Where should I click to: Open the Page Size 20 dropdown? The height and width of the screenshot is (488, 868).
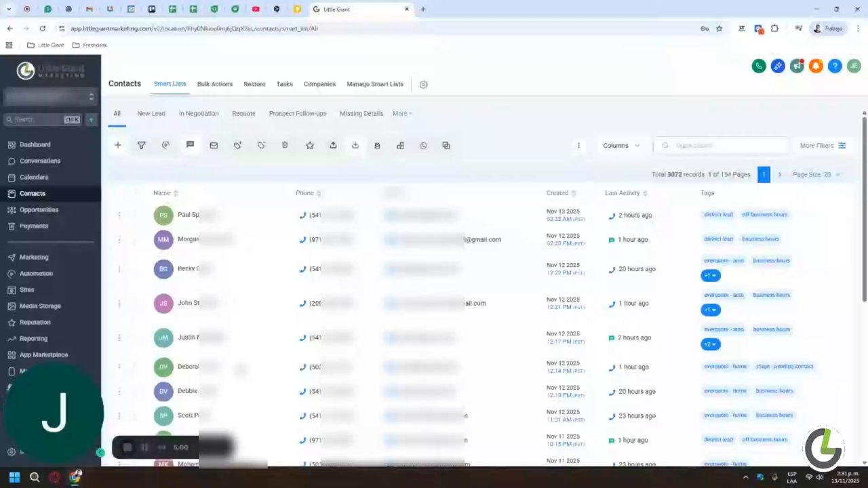[x=816, y=174]
